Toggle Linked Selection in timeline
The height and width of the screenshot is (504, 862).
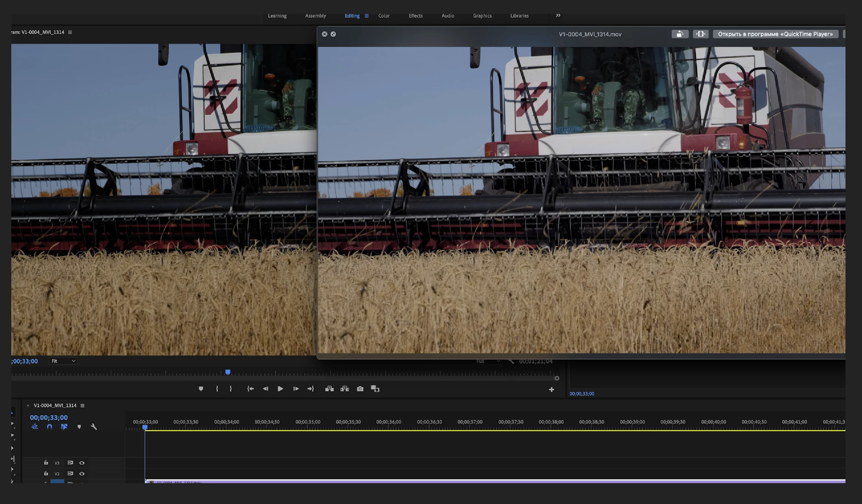64,427
